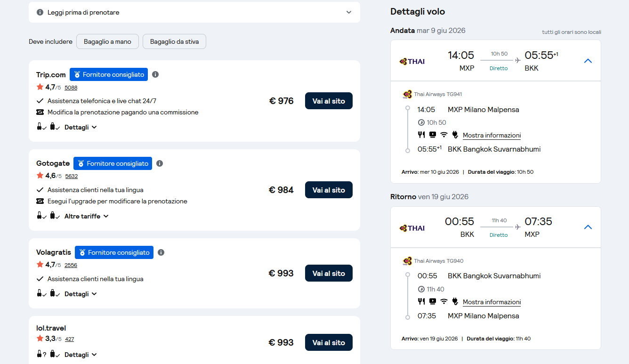629x364 pixels.
Task: Click the power outlet icon for TG941
Action: pyautogui.click(x=455, y=135)
